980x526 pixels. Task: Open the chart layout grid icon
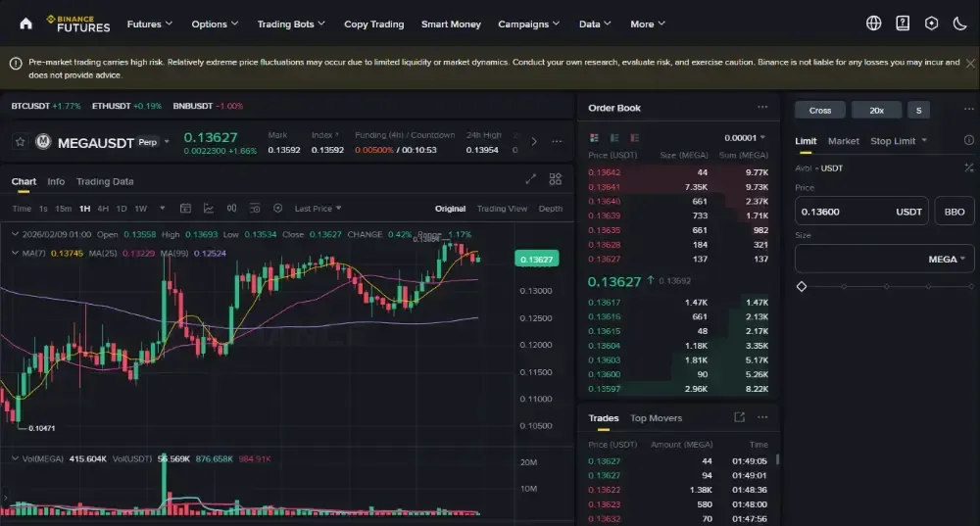pos(555,179)
